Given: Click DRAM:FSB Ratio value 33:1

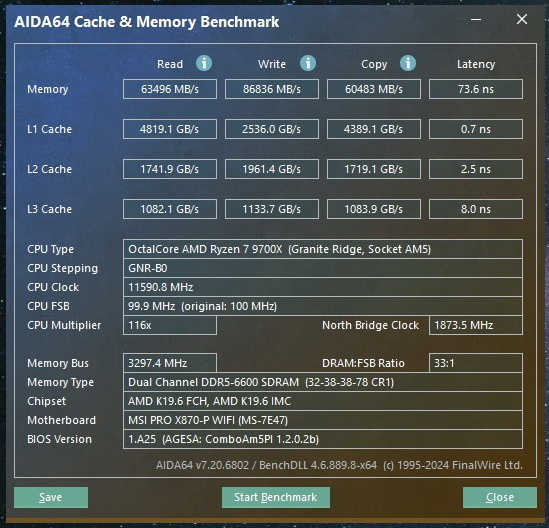Looking at the screenshot, I should pos(476,363).
